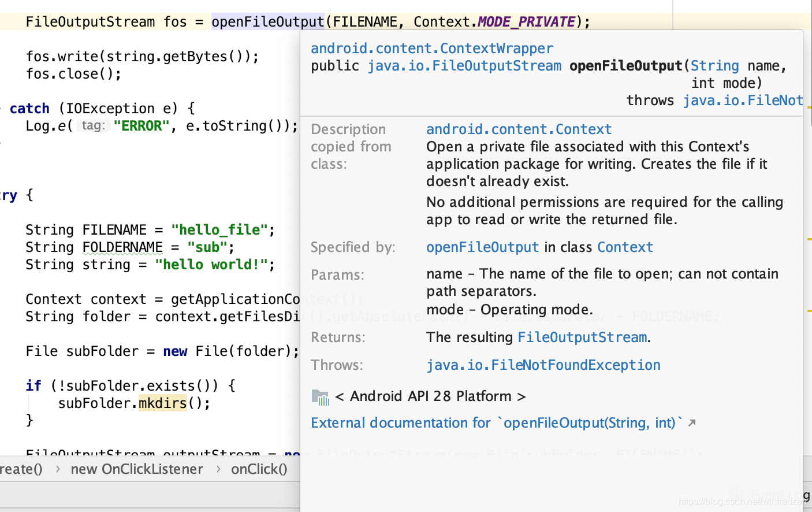The image size is (812, 512).
Task: Click "hello_file" string literal
Action: (219, 230)
